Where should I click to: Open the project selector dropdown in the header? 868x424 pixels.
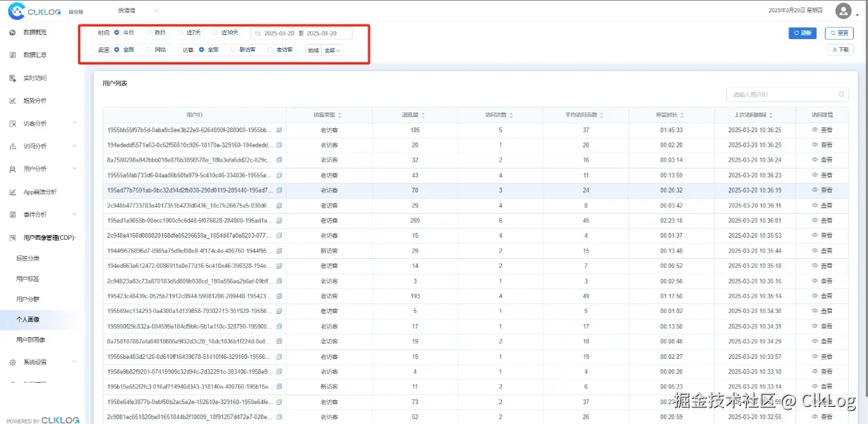point(138,10)
